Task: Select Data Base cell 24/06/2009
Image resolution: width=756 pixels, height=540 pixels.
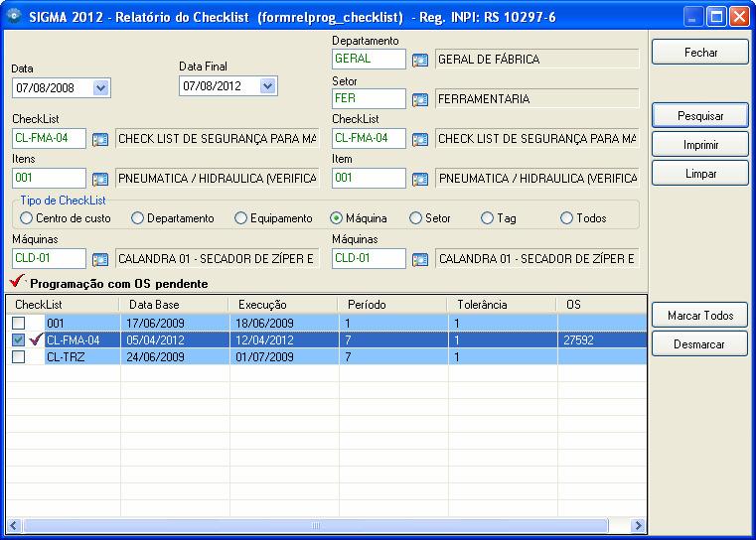Action: pyautogui.click(x=175, y=357)
